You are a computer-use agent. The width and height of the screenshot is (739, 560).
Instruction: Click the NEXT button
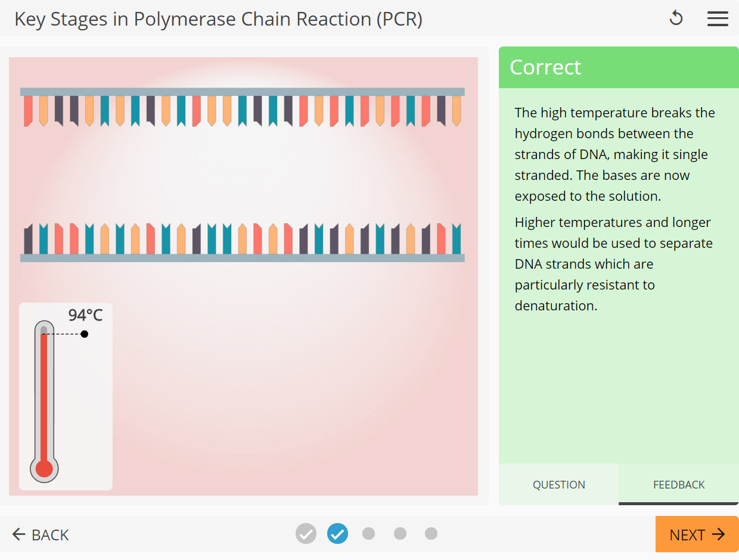[697, 534]
